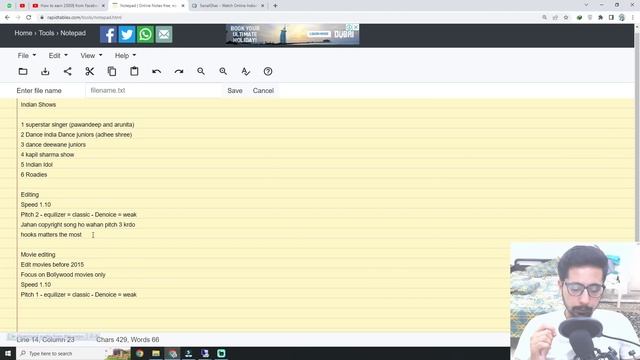Click the Notepad breadcrumb link
The height and width of the screenshot is (360, 640).
[x=73, y=33]
